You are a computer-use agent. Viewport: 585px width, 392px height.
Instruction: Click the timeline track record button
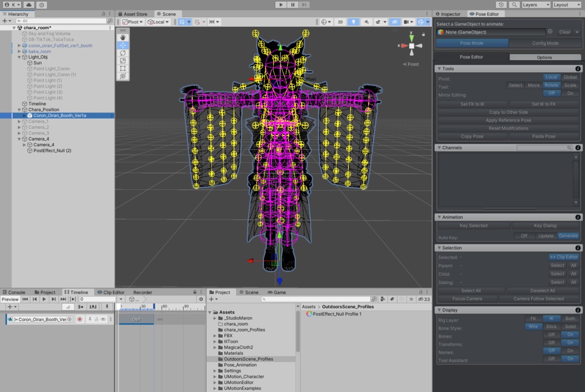click(79, 319)
